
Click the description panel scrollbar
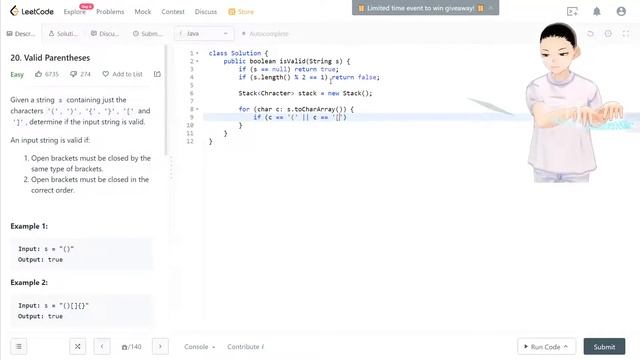166,100
